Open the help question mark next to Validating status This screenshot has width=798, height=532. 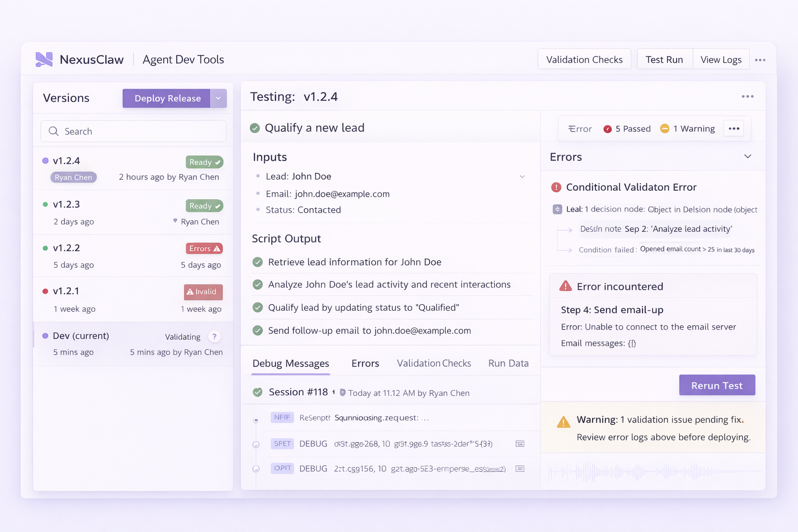(215, 336)
